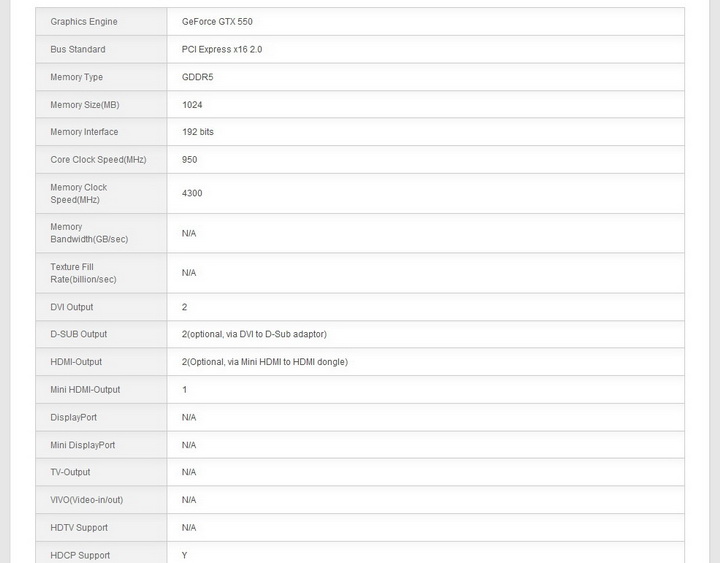Click the Graphics Engine label cell

[x=84, y=22]
